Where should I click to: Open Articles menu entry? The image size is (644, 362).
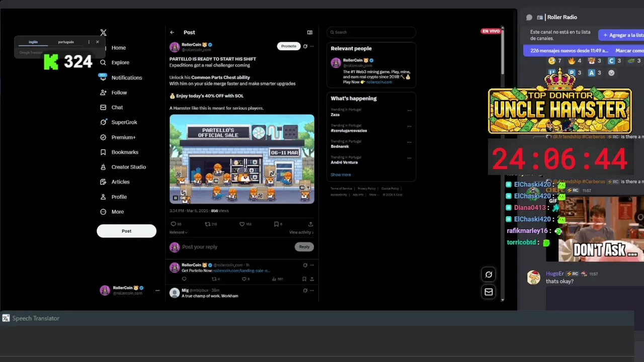tap(121, 182)
